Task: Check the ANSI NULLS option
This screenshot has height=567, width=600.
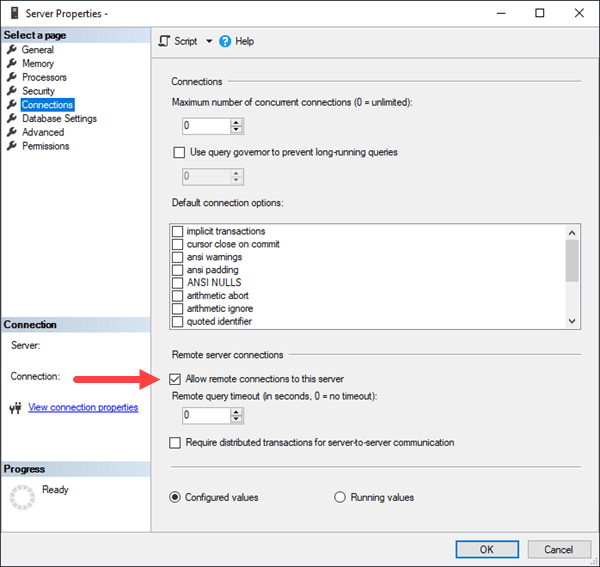Action: click(x=178, y=283)
